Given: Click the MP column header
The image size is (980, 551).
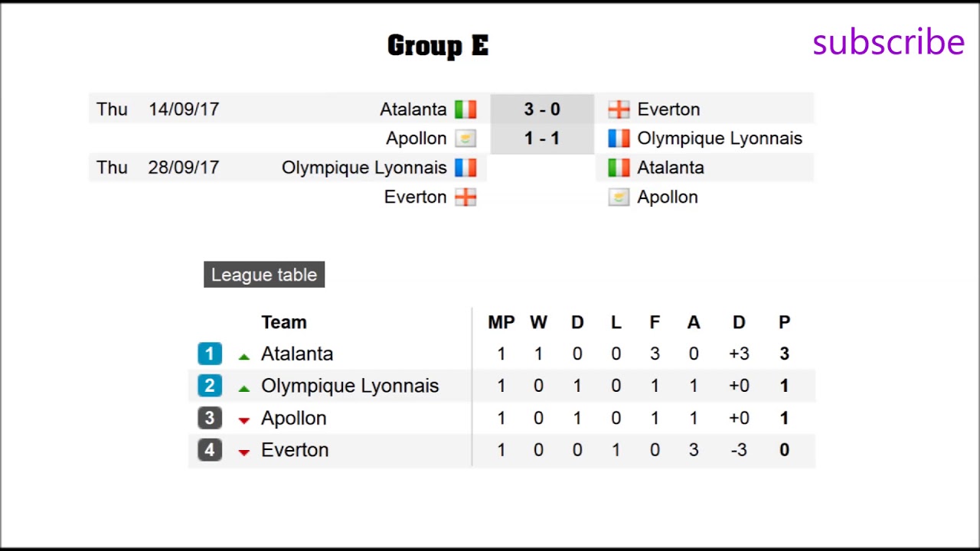Looking at the screenshot, I should (x=501, y=322).
